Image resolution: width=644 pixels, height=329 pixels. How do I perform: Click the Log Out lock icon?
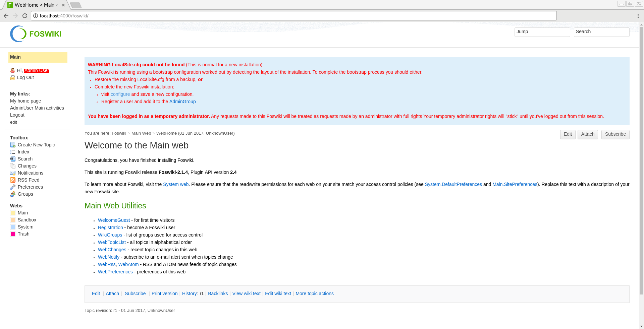13,77
